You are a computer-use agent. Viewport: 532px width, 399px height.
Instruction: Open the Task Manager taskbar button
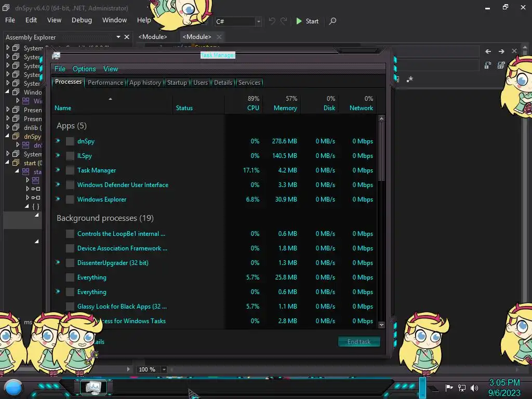tap(94, 387)
